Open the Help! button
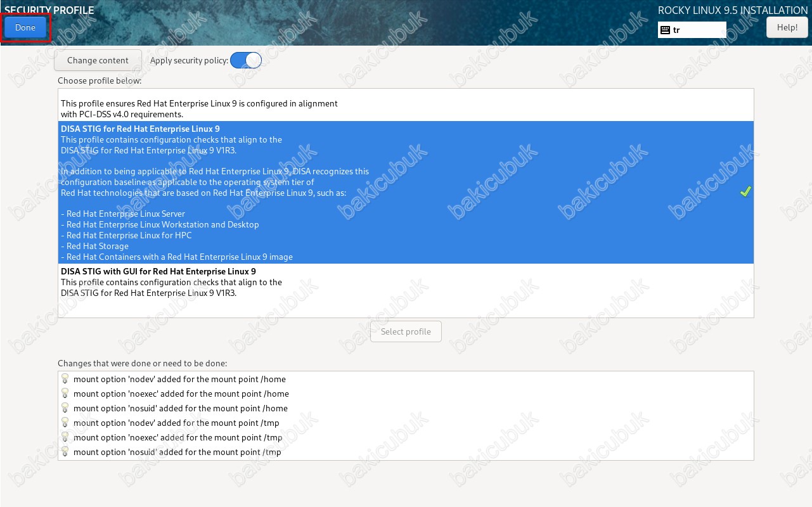 (x=787, y=27)
